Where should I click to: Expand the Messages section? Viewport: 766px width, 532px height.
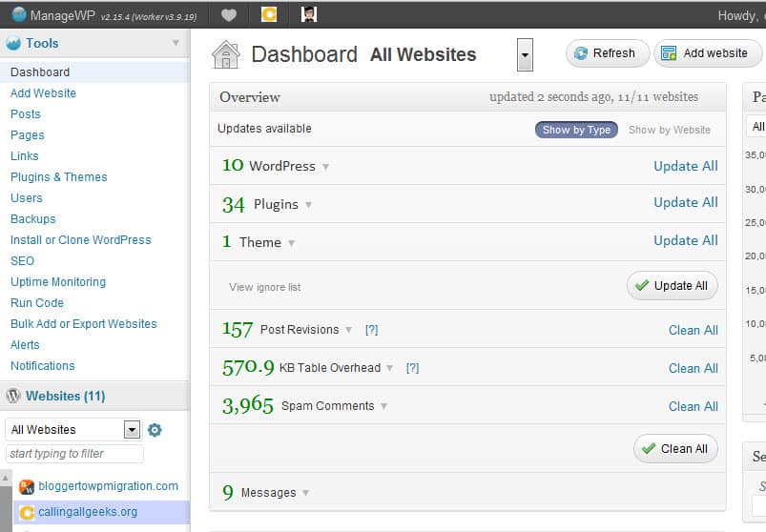[x=305, y=493]
